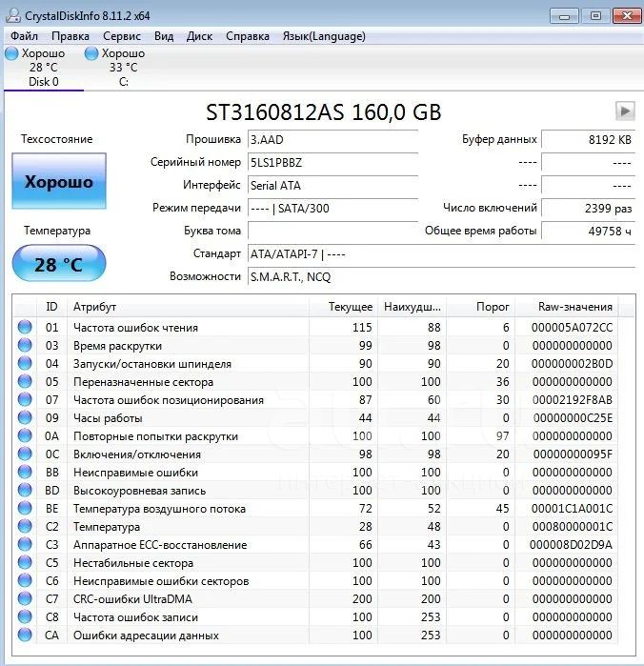Click status orb for attribute BE

pyautogui.click(x=25, y=508)
